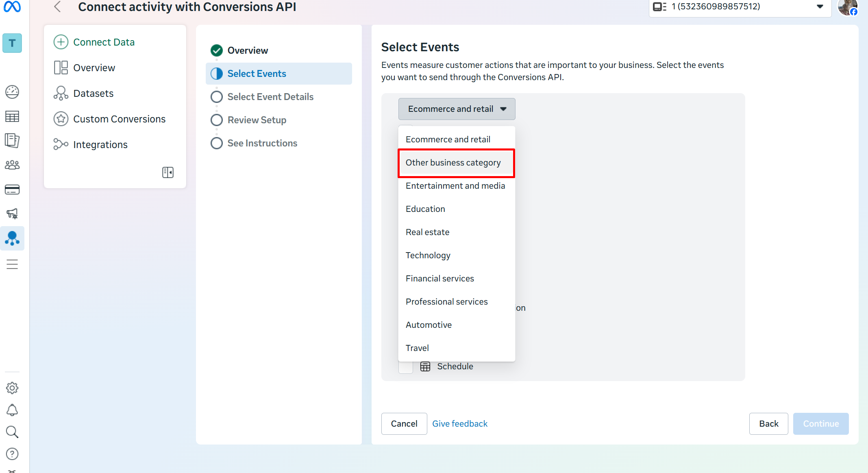Click the megaphone advertising icon
The image size is (868, 473).
coord(12,214)
